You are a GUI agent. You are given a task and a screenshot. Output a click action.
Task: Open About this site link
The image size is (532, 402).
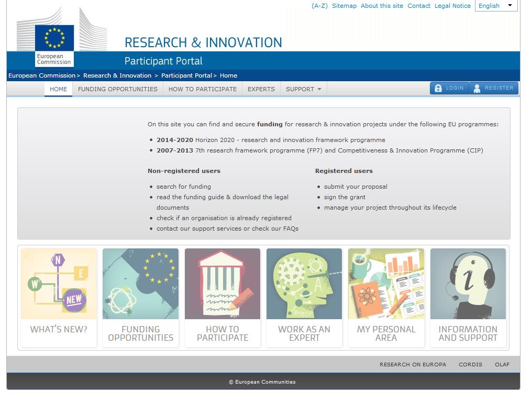tap(382, 6)
